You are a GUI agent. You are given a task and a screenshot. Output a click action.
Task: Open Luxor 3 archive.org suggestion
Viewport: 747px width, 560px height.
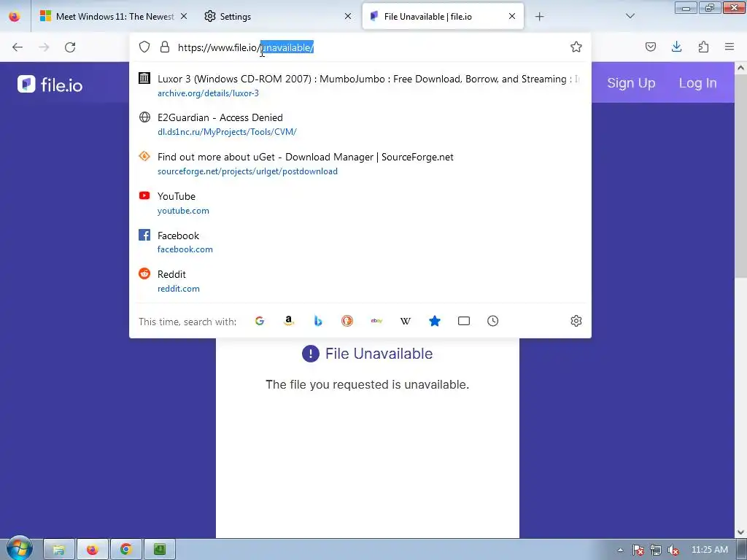tap(360, 86)
